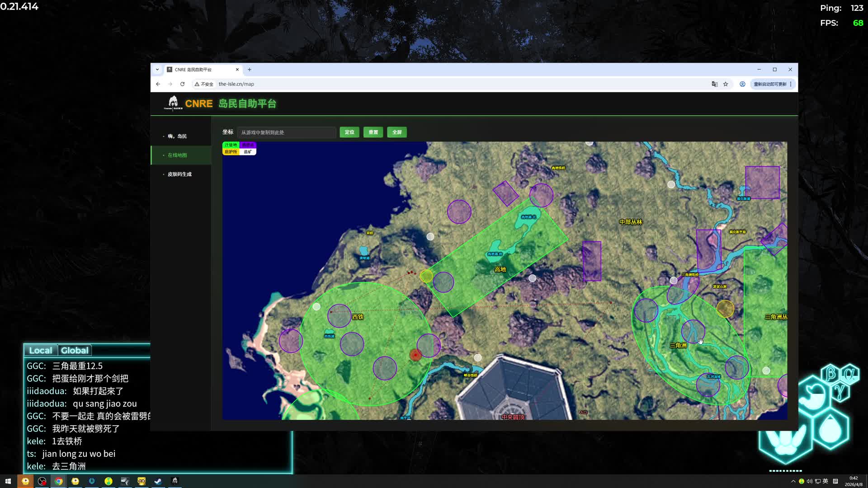
Task: Open 皮肤码生成 sidebar menu item
Action: [179, 174]
